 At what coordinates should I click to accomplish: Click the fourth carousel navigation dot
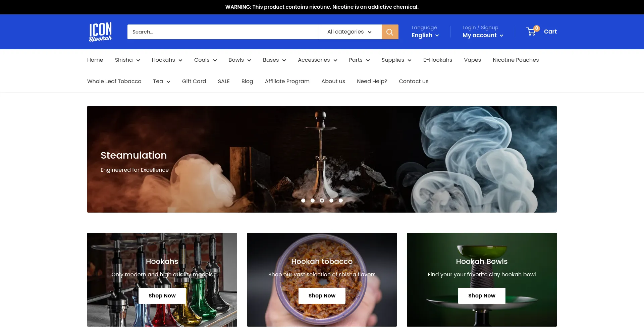point(331,200)
